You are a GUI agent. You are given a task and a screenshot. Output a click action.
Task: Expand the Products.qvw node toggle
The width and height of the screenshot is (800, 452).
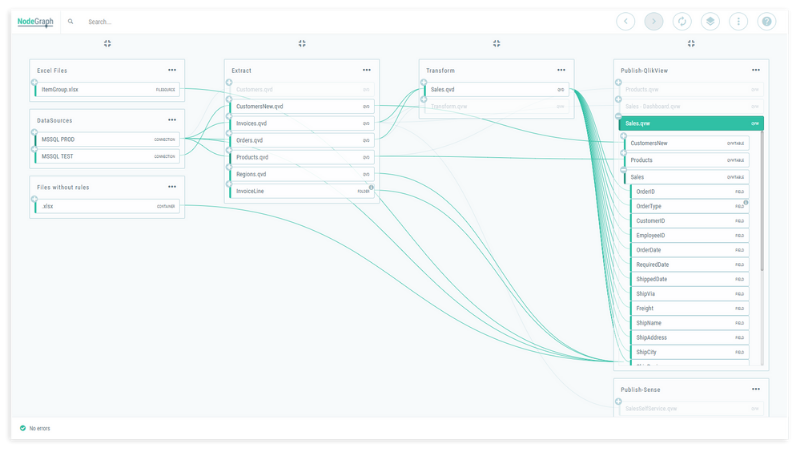click(618, 82)
